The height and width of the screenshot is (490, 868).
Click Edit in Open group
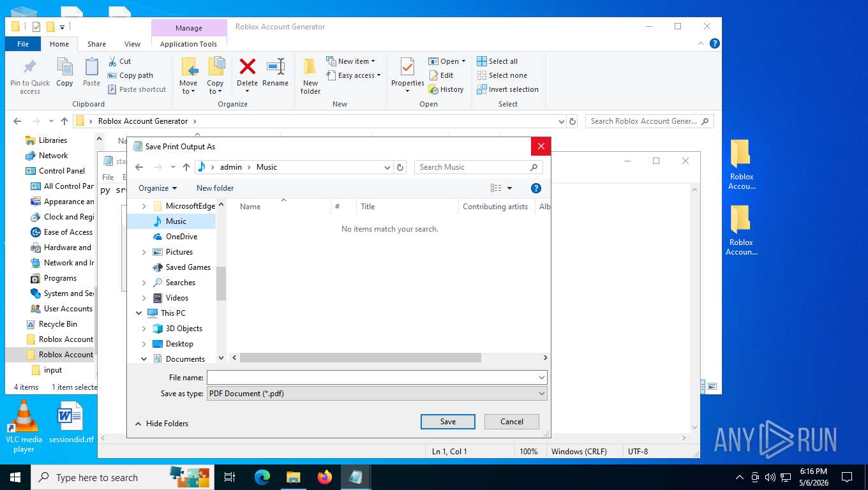point(440,75)
